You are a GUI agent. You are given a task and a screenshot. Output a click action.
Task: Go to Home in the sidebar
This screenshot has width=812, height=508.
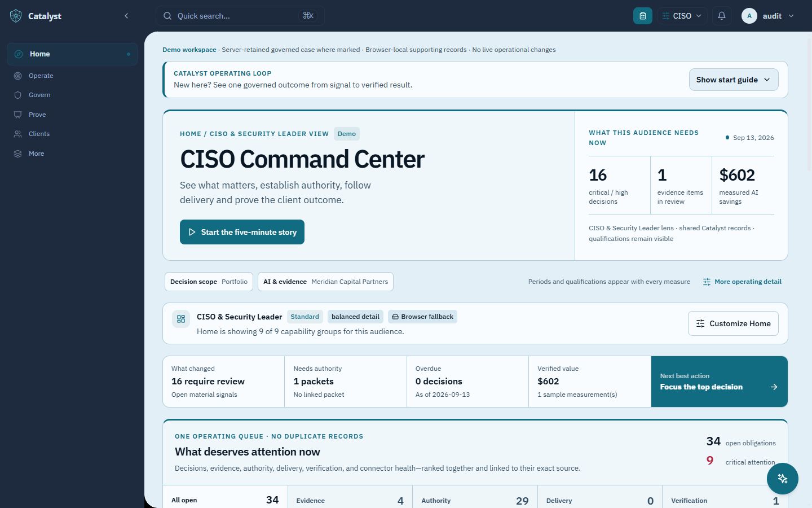click(x=72, y=54)
